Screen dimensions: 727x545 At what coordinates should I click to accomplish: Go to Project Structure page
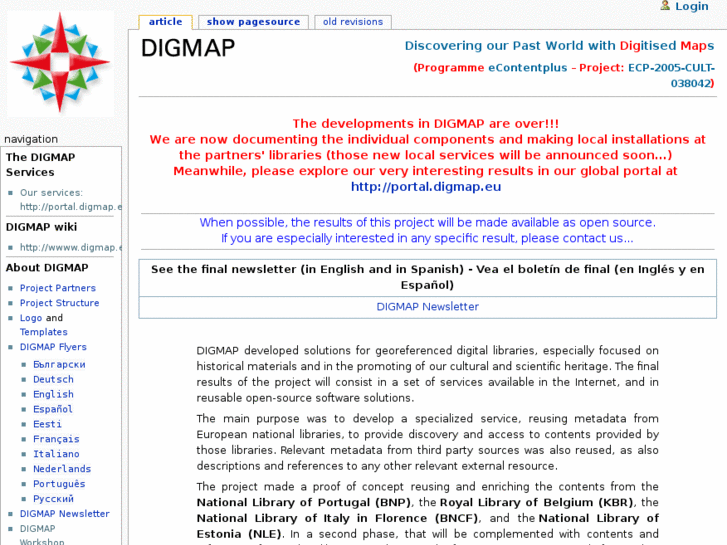tap(59, 303)
